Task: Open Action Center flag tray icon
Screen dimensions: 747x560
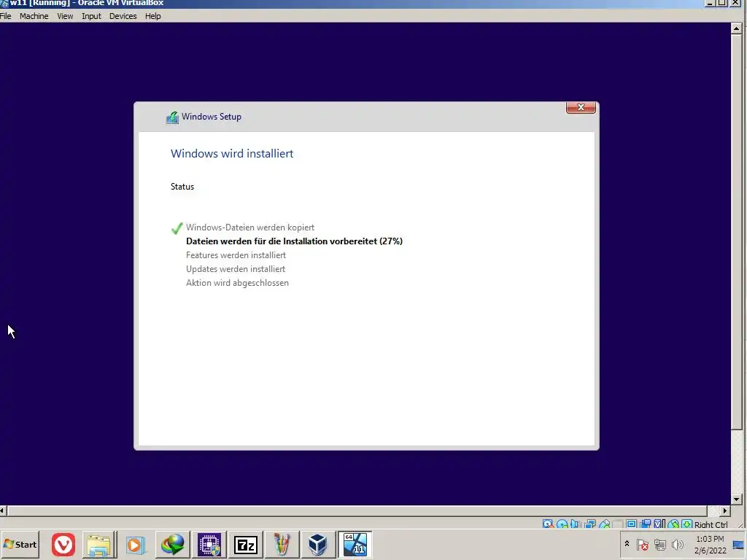Action: click(642, 544)
